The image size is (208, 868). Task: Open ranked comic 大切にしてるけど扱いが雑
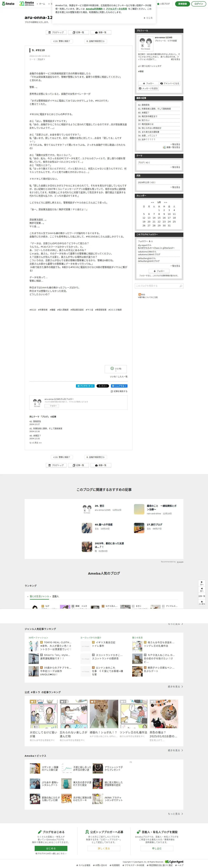[x=43, y=734]
